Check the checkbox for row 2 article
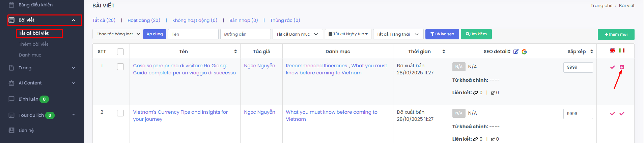 (120, 113)
